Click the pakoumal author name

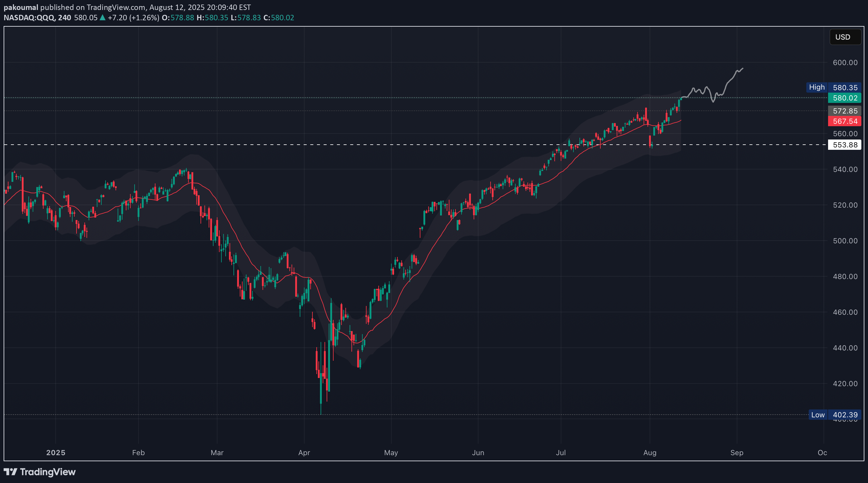point(21,7)
